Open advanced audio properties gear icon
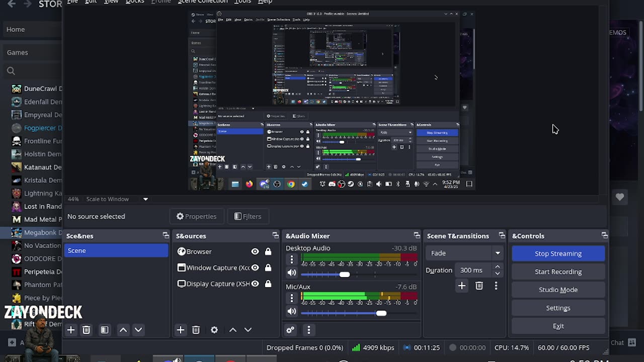The width and height of the screenshot is (644, 362). 290,330
